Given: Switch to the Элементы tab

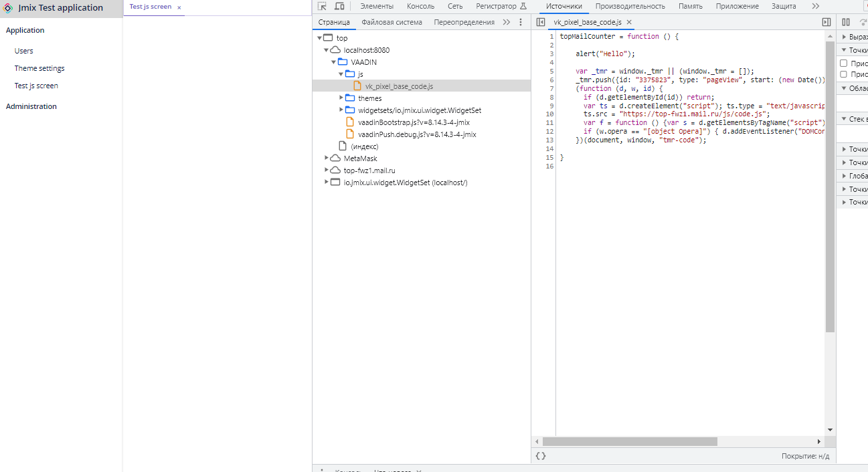Looking at the screenshot, I should [377, 6].
